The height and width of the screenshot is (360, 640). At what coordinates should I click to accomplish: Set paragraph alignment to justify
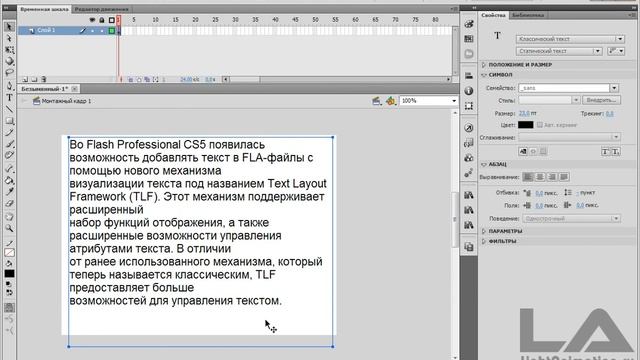(564, 177)
